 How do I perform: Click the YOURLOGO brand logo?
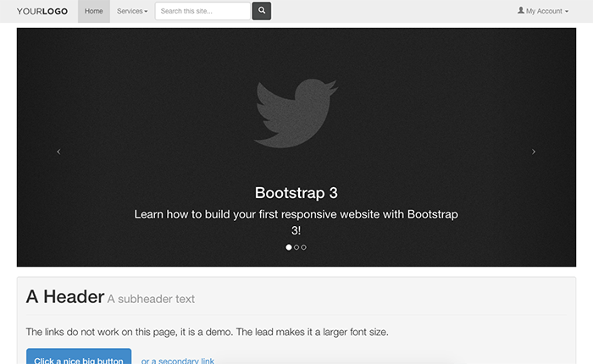(42, 11)
